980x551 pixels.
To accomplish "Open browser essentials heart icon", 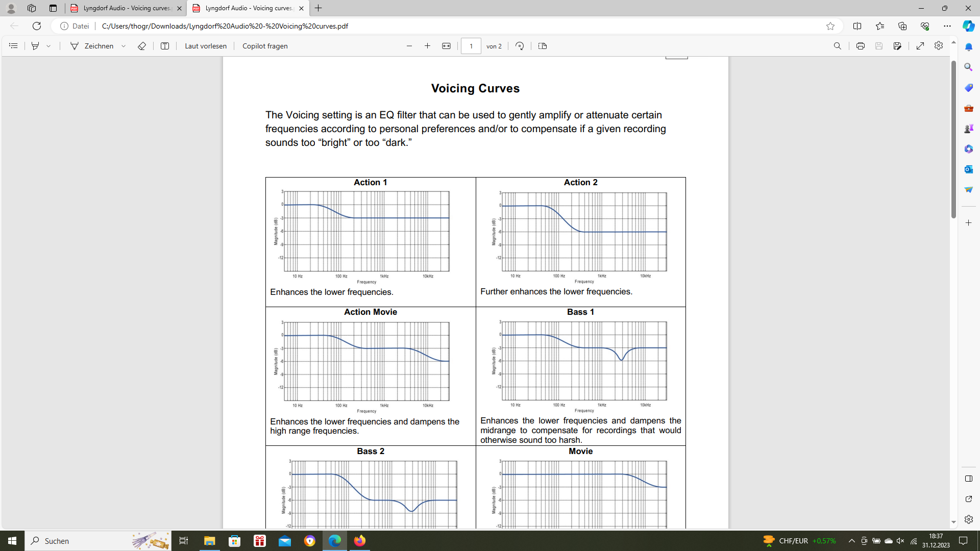I will [x=925, y=26].
